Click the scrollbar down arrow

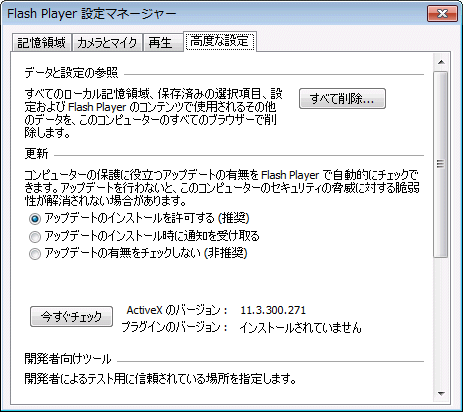pyautogui.click(x=441, y=394)
